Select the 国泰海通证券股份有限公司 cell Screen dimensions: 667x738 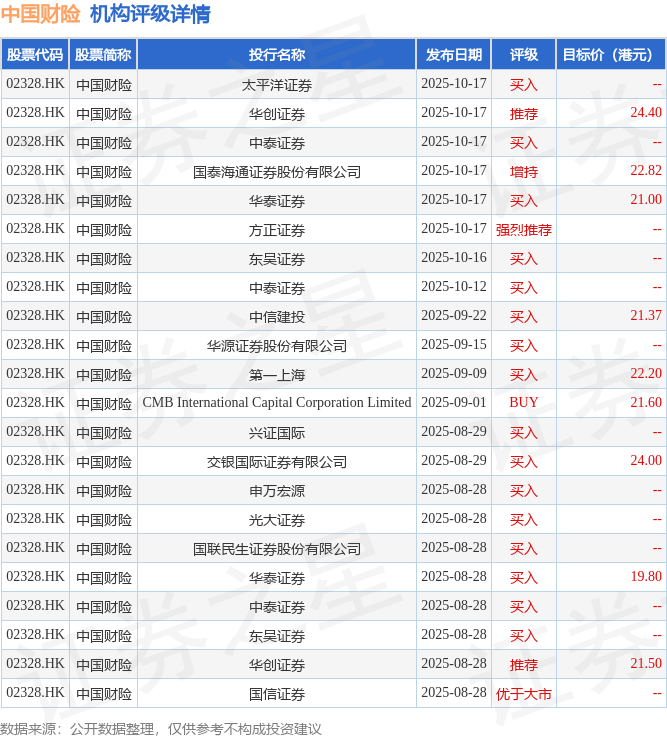(277, 172)
